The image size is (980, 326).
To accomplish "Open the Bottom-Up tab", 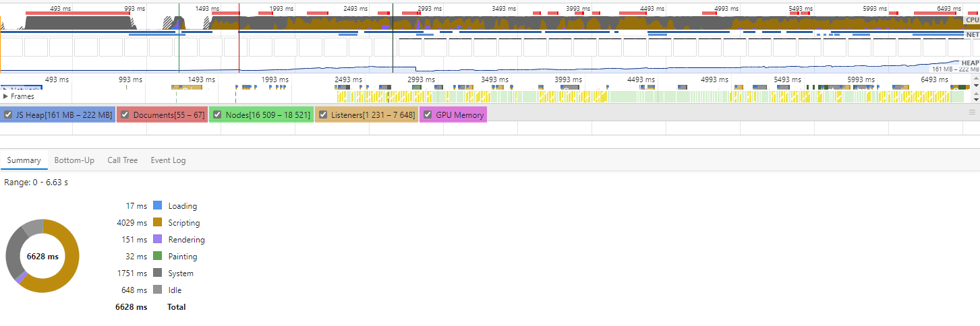I will 74,160.
